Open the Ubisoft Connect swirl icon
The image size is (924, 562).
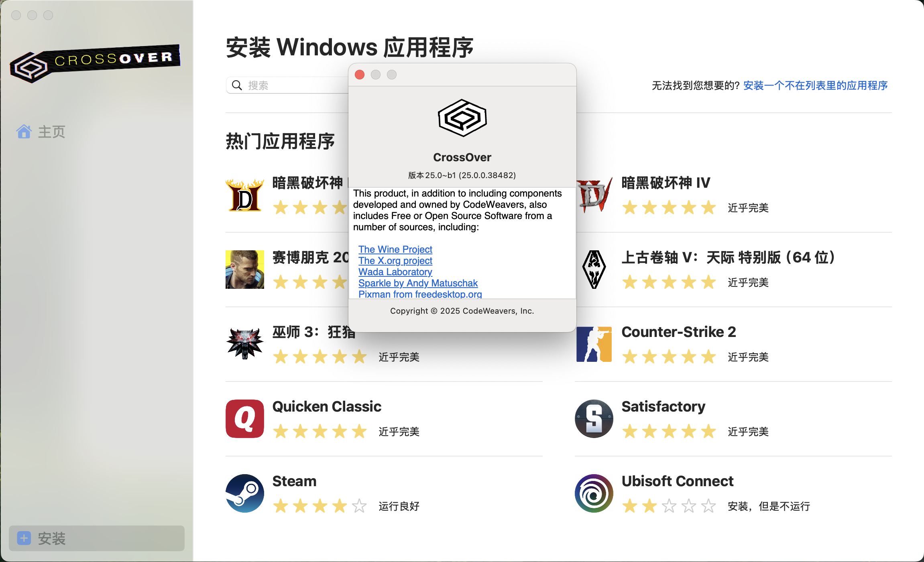[594, 493]
